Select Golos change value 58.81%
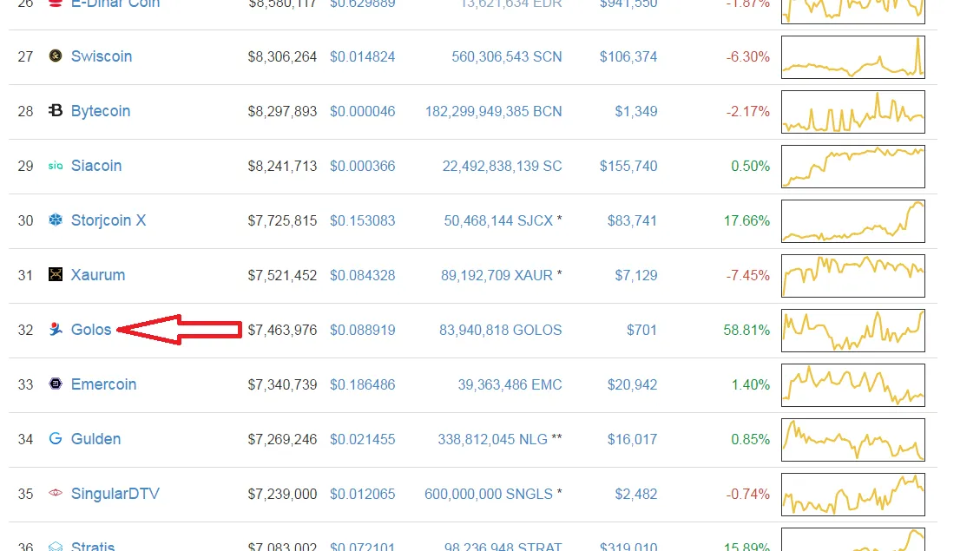This screenshot has height=551, width=980. pos(747,330)
